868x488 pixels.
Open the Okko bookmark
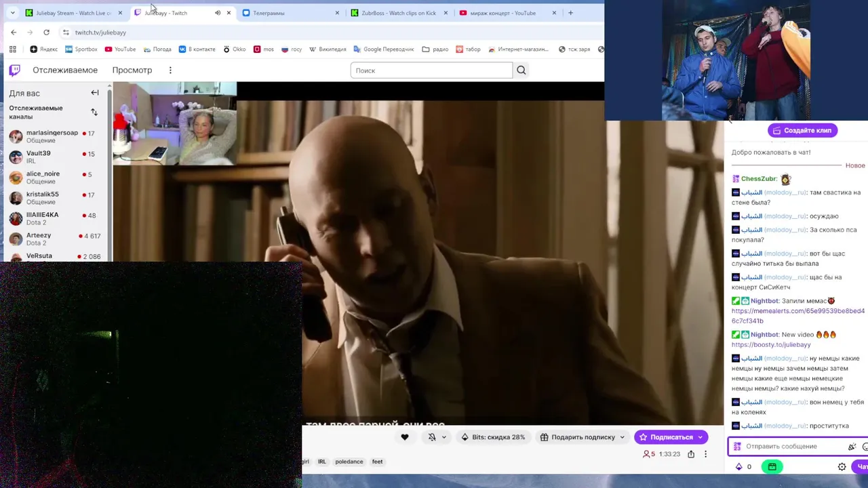pos(235,49)
